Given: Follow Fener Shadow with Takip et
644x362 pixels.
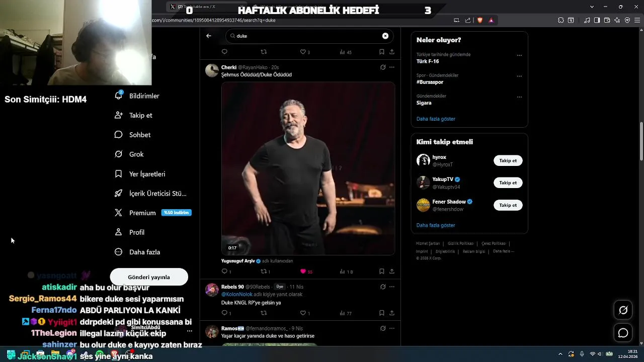Looking at the screenshot, I should pos(508,205).
